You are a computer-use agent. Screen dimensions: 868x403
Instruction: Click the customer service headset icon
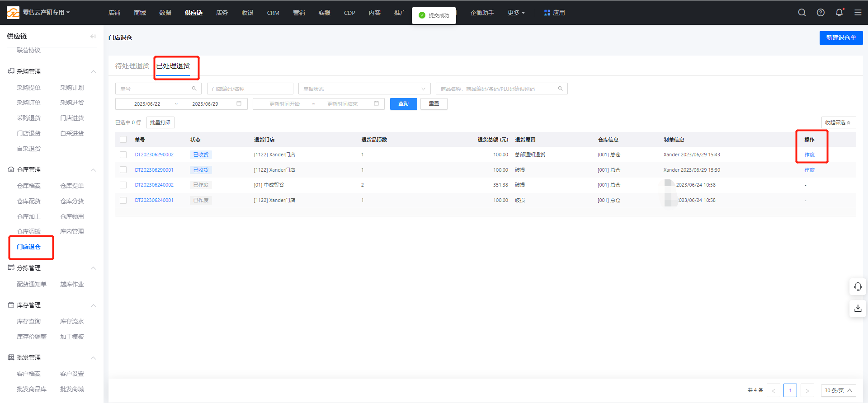click(858, 286)
